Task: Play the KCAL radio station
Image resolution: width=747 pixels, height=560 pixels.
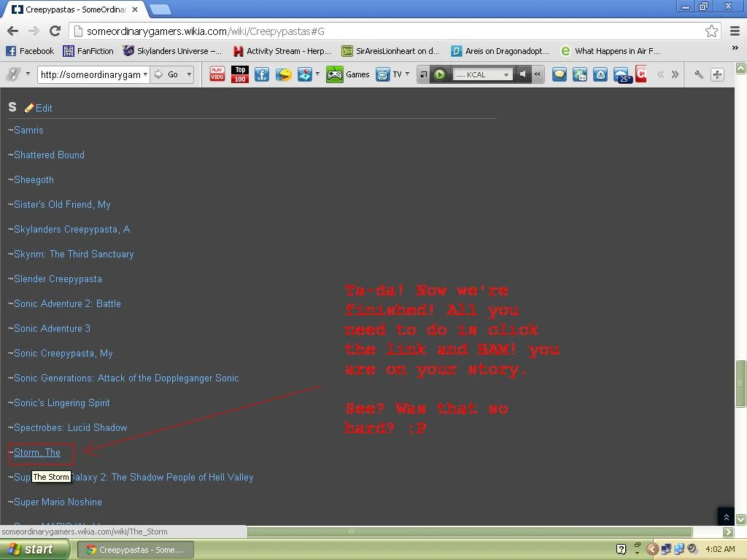Action: point(439,74)
